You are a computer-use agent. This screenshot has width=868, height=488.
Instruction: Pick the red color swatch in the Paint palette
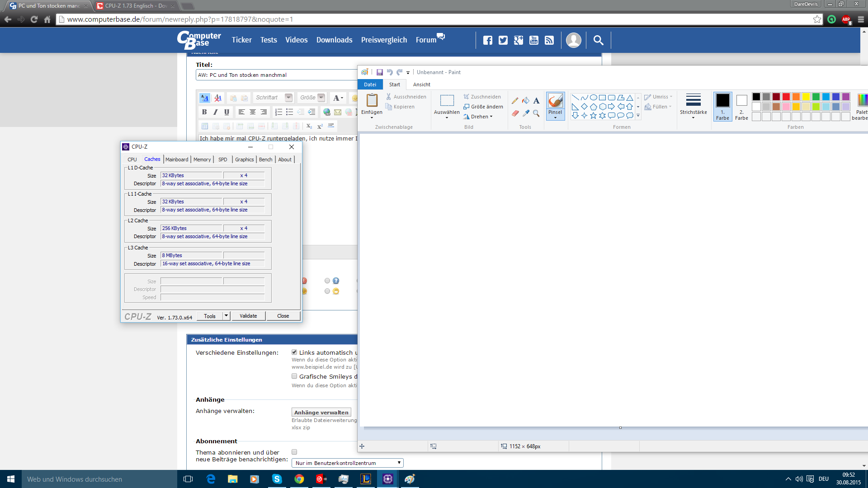tap(786, 97)
